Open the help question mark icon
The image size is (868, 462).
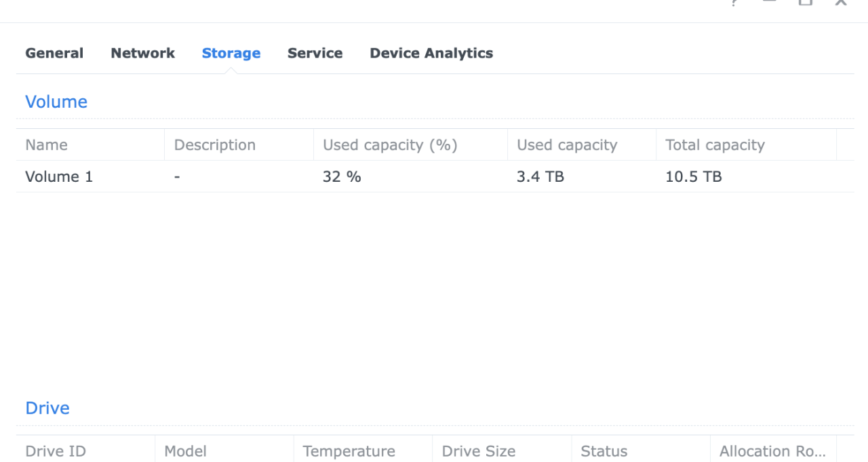click(734, 3)
